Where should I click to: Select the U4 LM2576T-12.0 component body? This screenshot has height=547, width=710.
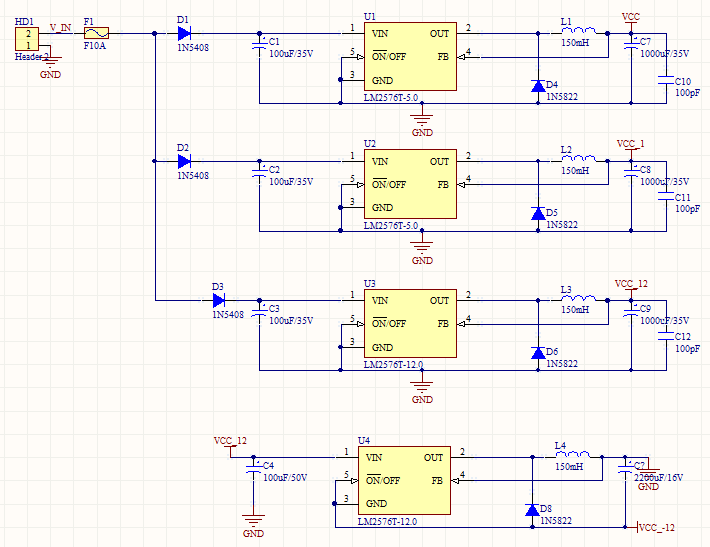pos(404,480)
